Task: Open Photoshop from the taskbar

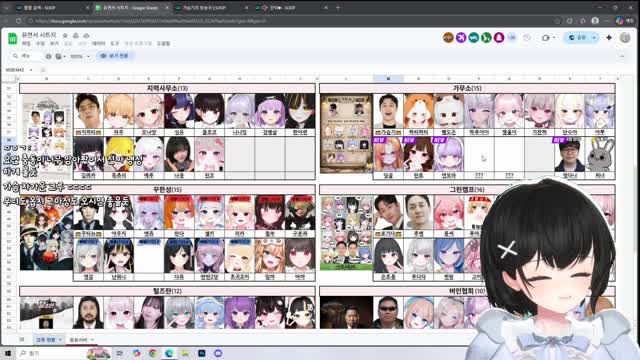Action: 202,353
